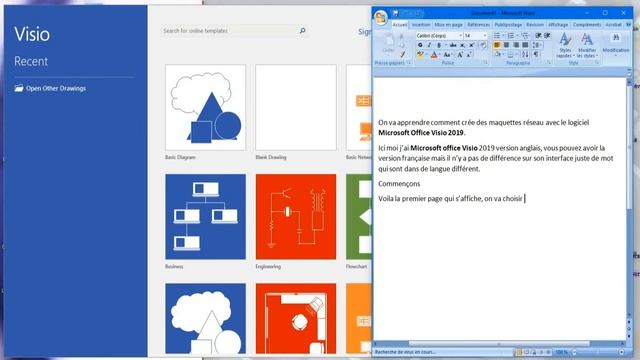
Task: Click the text highlight color icon
Action: click(x=420, y=55)
